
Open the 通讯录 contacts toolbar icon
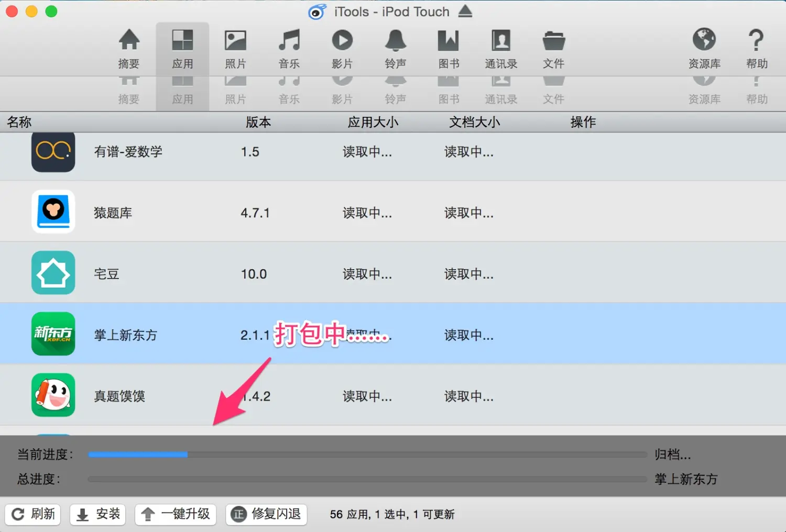(x=501, y=49)
